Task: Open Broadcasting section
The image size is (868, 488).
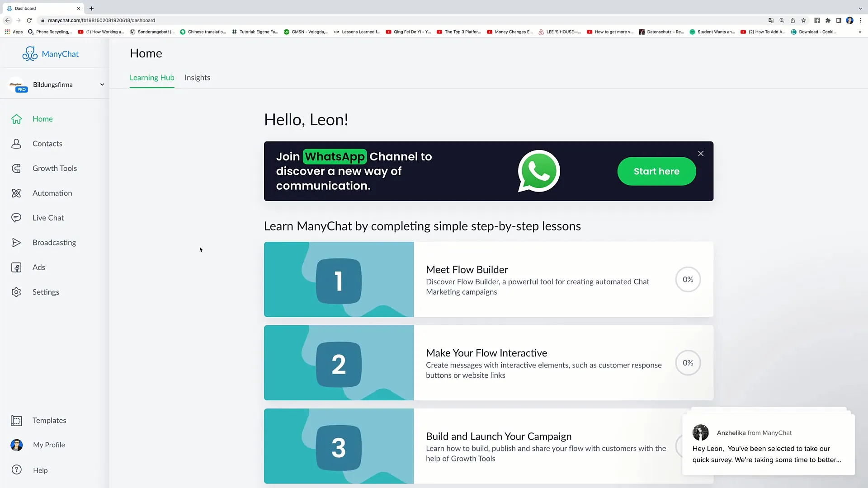Action: pyautogui.click(x=54, y=242)
